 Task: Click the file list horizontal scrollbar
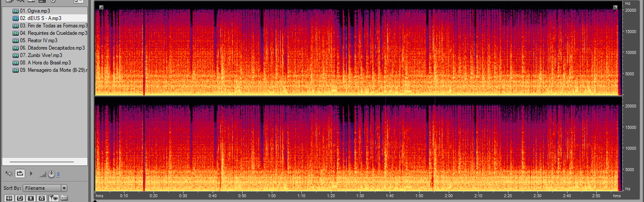coord(42,162)
